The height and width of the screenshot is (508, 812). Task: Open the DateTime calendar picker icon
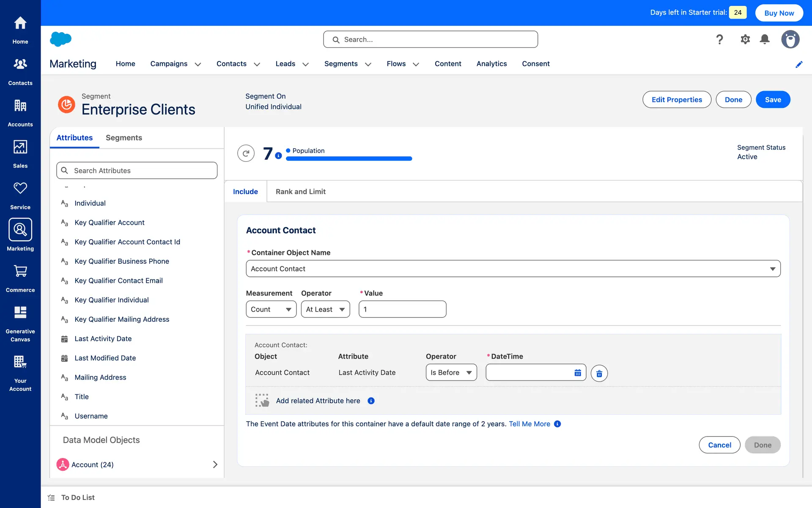[x=578, y=373]
